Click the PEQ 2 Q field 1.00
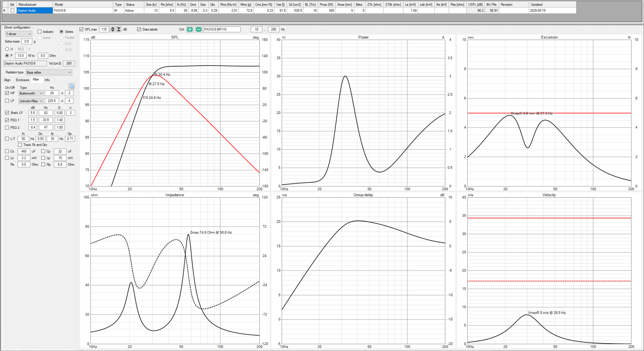644x351 pixels. 60,127
